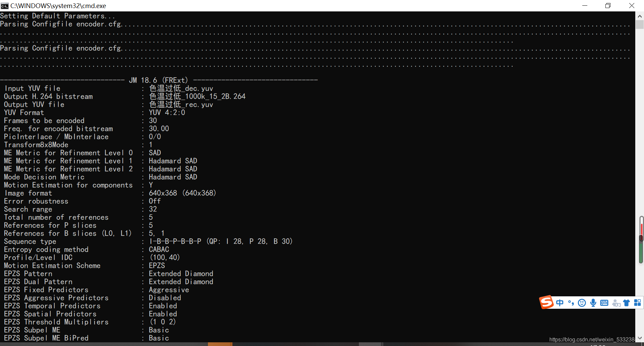
Task: Click the 'Profile/Level IDC' label
Action: [x=38, y=258]
